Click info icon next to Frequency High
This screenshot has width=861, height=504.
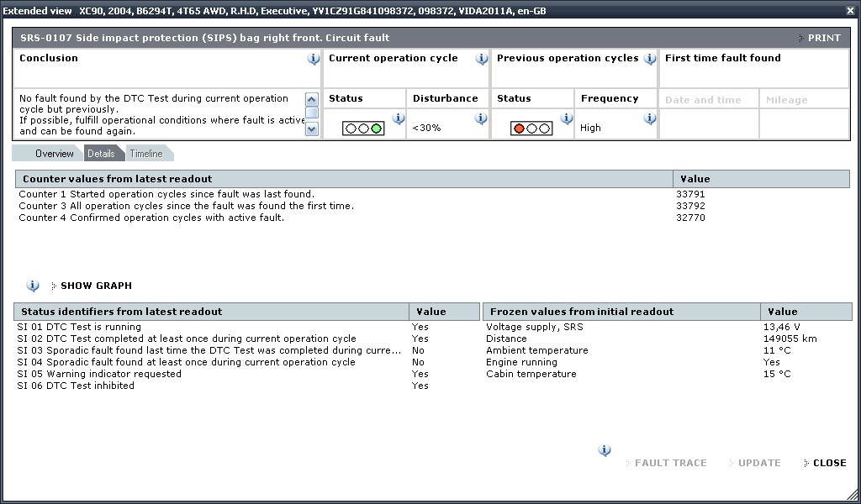[x=649, y=119]
